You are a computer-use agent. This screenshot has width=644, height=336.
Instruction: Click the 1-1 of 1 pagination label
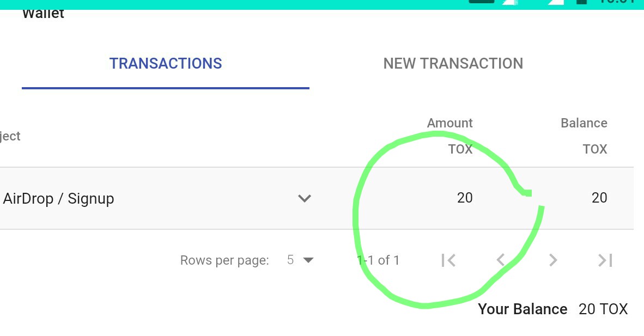(x=378, y=260)
